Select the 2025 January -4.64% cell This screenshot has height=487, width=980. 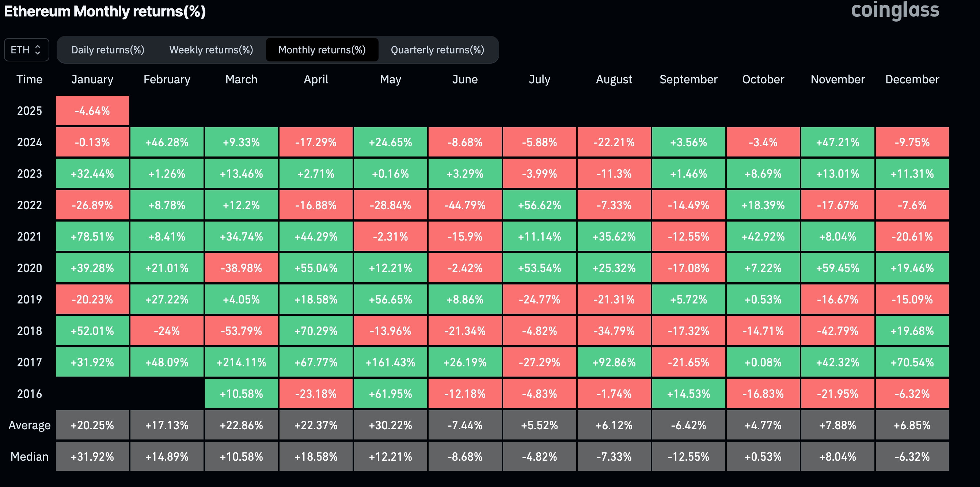92,110
